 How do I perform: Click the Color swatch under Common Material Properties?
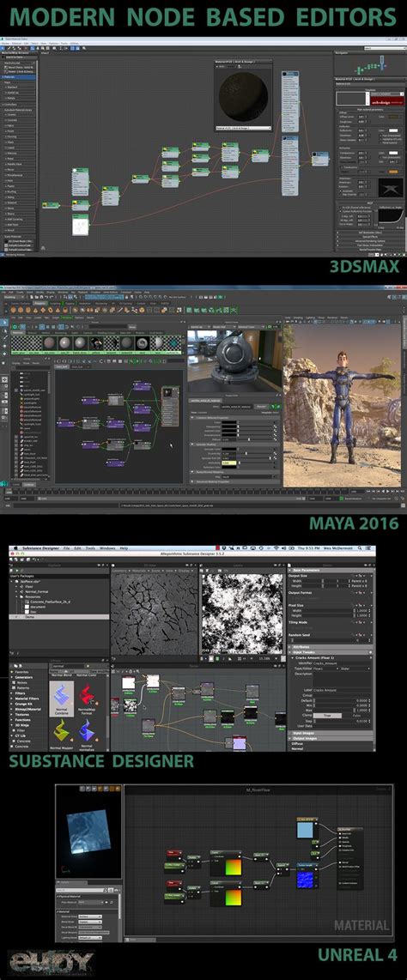click(228, 422)
